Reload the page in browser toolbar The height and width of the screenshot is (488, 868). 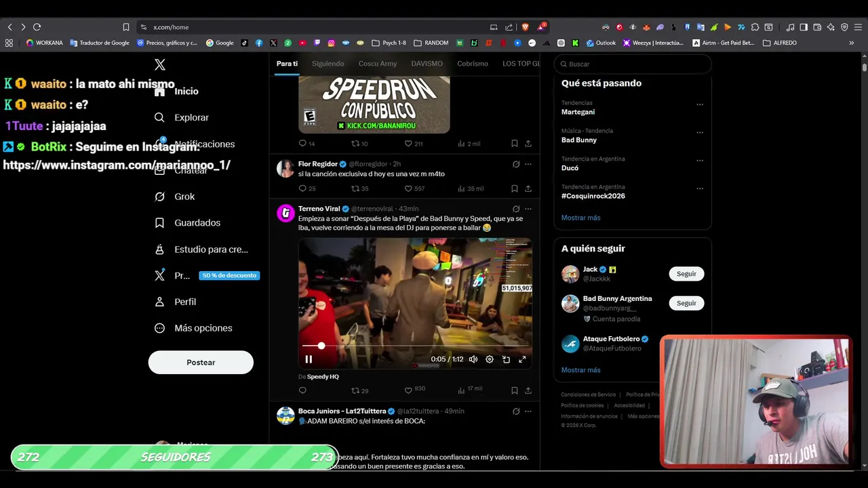coord(37,27)
